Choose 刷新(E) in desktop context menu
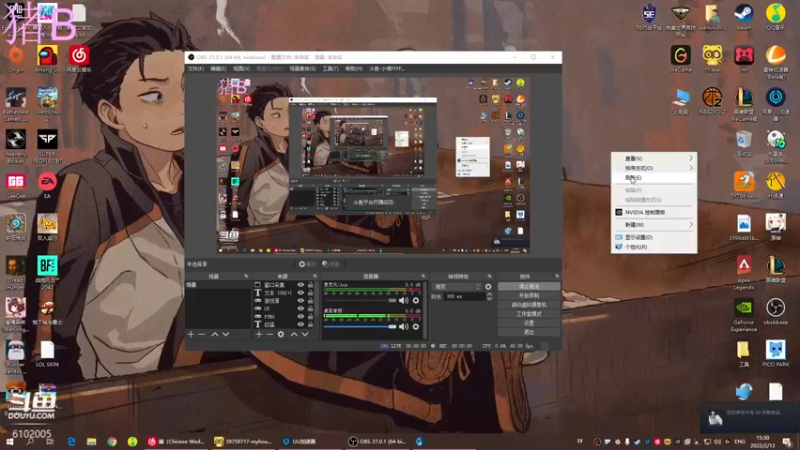Image resolution: width=800 pixels, height=450 pixels. pos(654,178)
